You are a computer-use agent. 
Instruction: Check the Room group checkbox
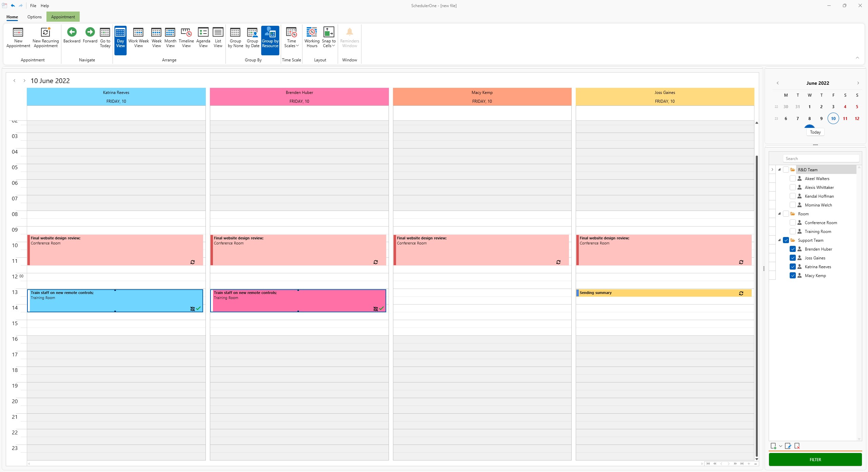coord(786,214)
